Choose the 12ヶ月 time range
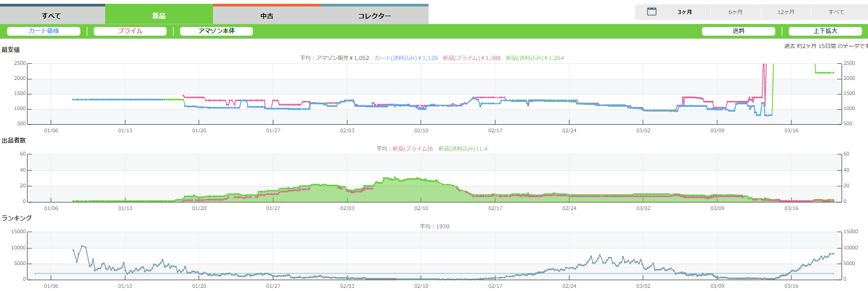Screen dimensions: 868x291 [x=786, y=12]
